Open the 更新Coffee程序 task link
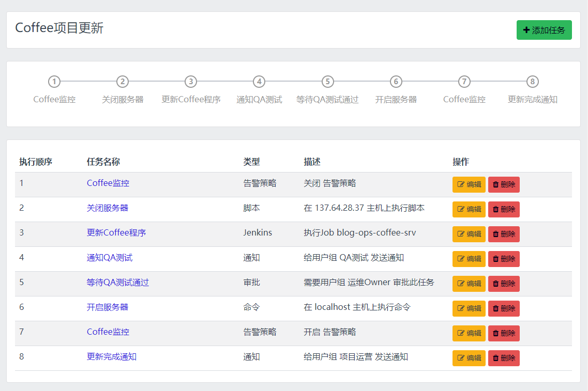The image size is (588, 391). [x=116, y=233]
